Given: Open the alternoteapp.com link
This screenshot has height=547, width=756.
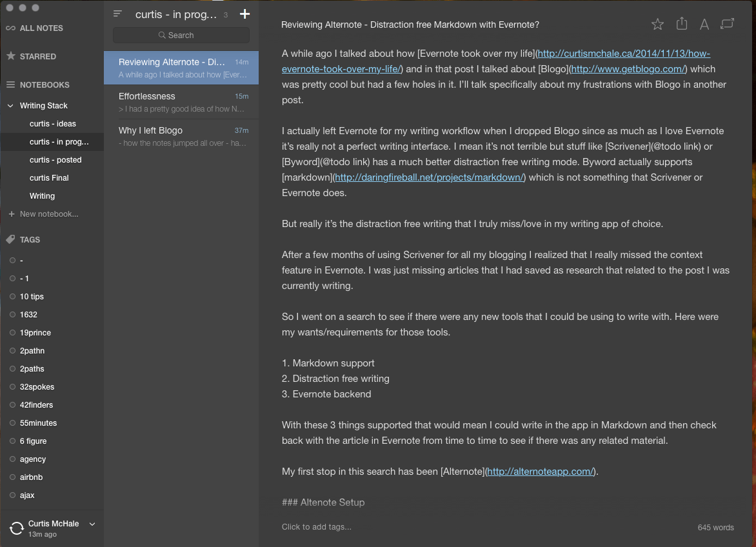Looking at the screenshot, I should coord(540,472).
